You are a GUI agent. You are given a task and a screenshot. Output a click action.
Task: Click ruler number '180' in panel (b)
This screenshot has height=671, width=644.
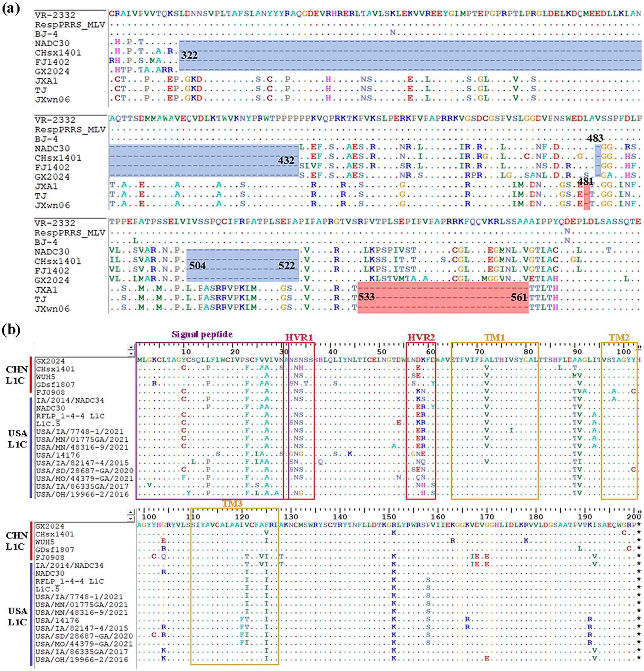[x=536, y=517]
